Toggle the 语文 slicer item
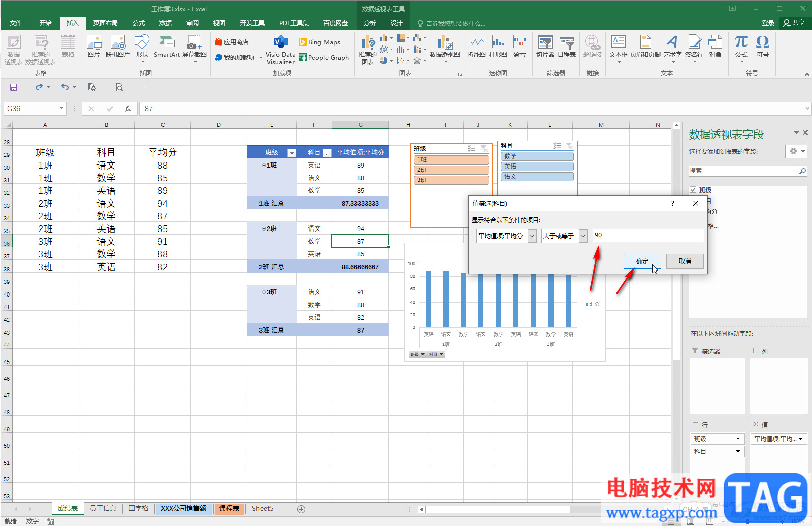Viewport: 812px width, 526px height. click(537, 176)
